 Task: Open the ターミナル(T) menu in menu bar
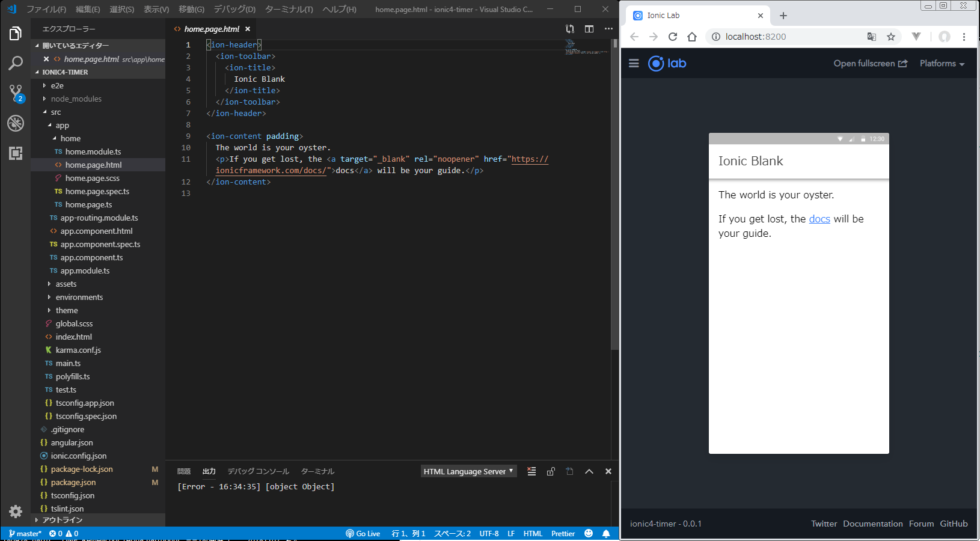(289, 9)
